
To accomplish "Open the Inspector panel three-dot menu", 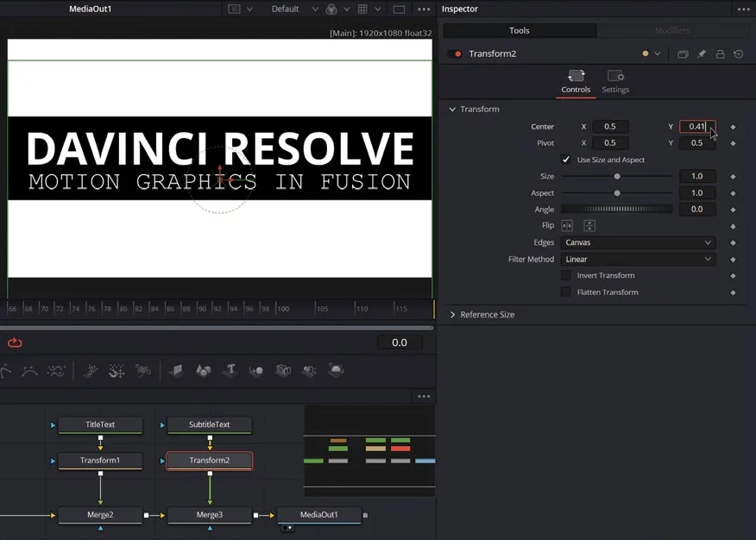I will click(x=743, y=9).
